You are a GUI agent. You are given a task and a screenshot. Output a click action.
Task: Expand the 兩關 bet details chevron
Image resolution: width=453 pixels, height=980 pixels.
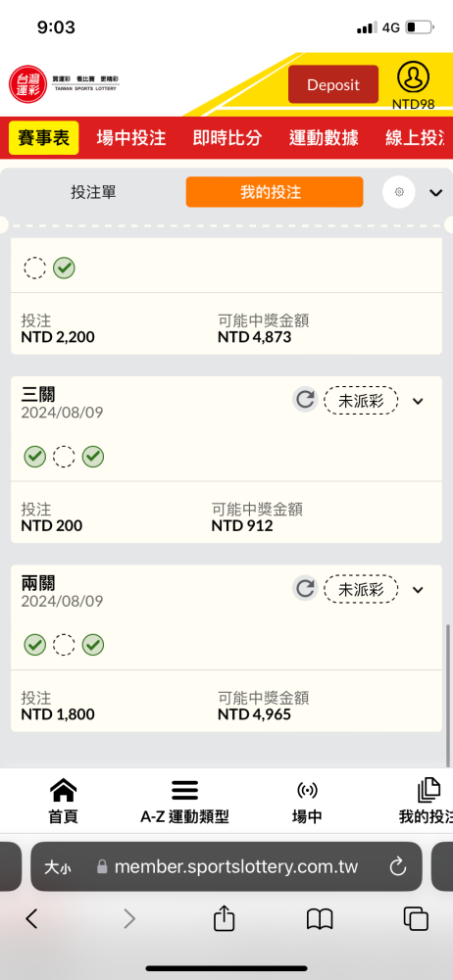coord(418,589)
